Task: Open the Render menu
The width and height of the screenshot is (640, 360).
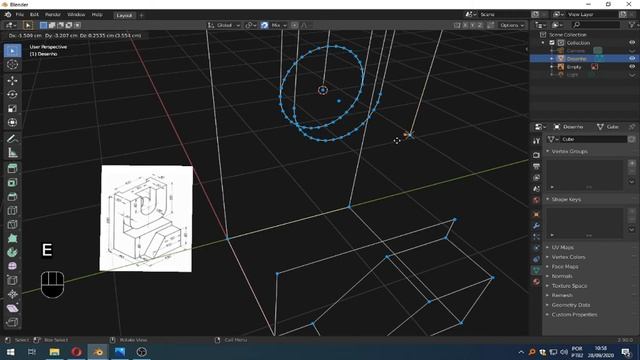Action: tap(53, 14)
